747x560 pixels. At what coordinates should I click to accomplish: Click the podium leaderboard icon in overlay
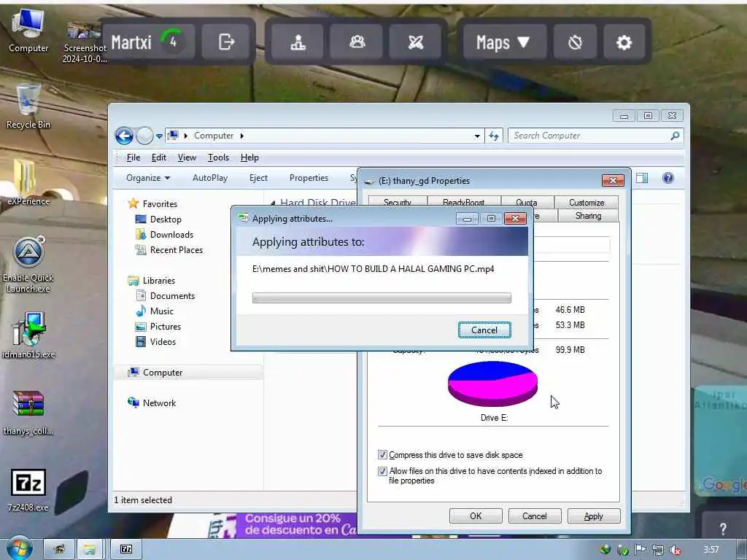point(298,42)
